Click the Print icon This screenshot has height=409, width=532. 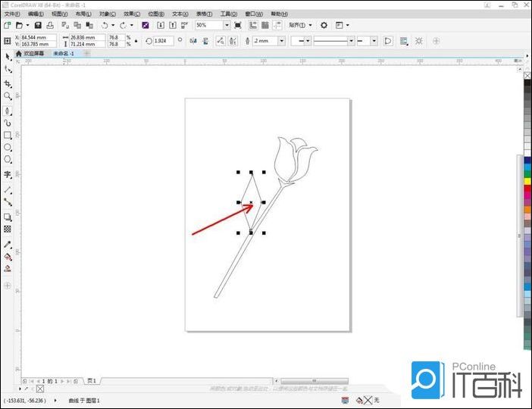point(50,25)
